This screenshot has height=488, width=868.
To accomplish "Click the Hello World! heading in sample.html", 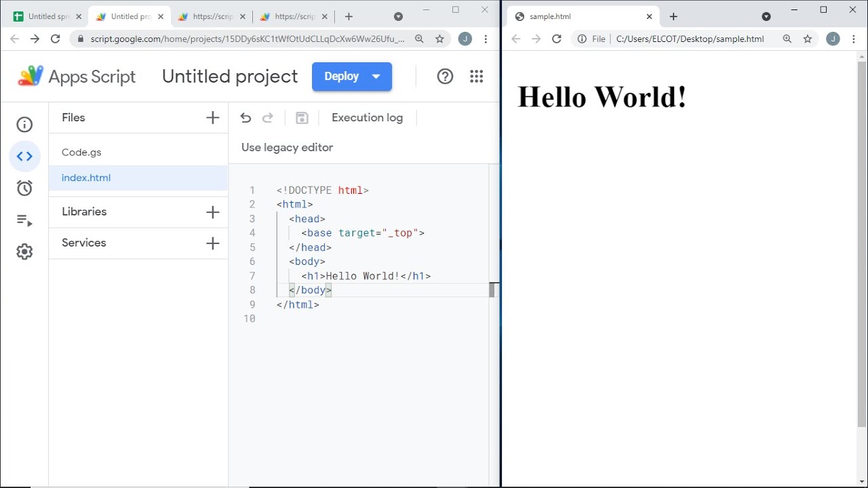I will [602, 97].
